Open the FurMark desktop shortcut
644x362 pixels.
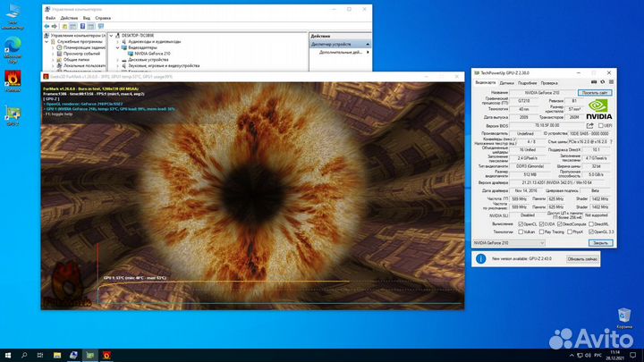point(13,81)
